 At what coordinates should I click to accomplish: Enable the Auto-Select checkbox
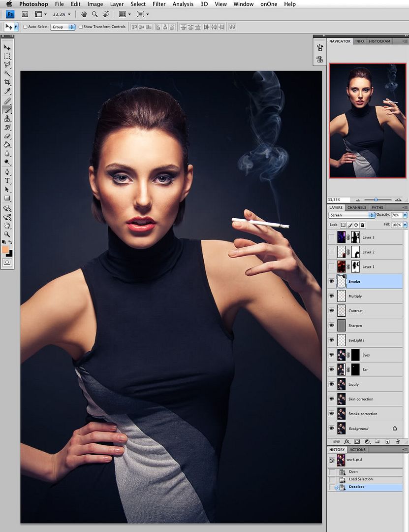(x=25, y=27)
